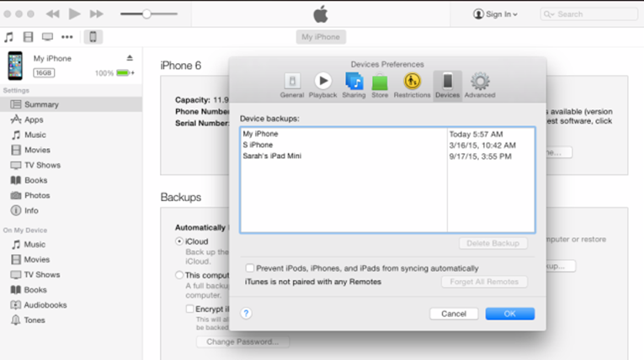The image size is (644, 360).
Task: Select the Devices preferences tab
Action: click(447, 86)
